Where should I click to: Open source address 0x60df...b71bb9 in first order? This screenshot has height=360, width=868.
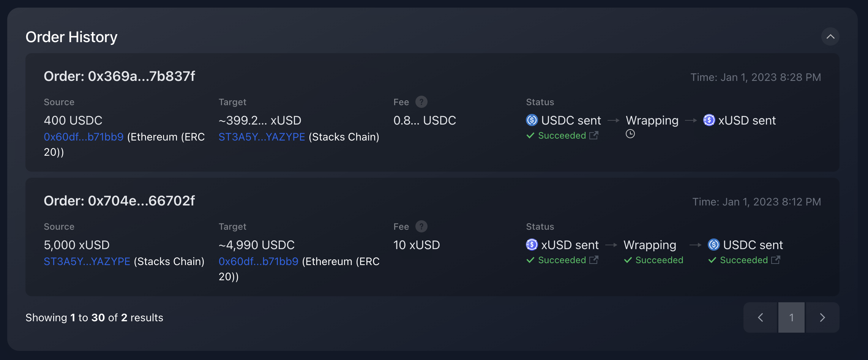(x=84, y=137)
